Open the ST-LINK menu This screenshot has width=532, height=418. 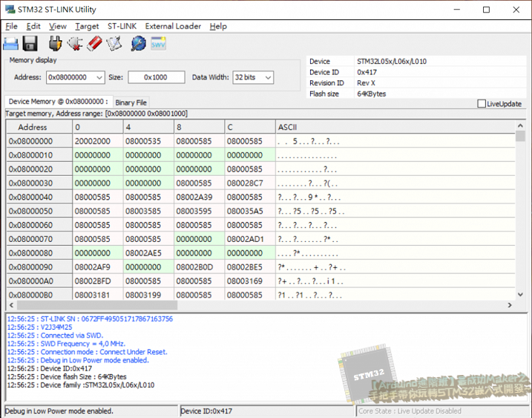coord(122,26)
